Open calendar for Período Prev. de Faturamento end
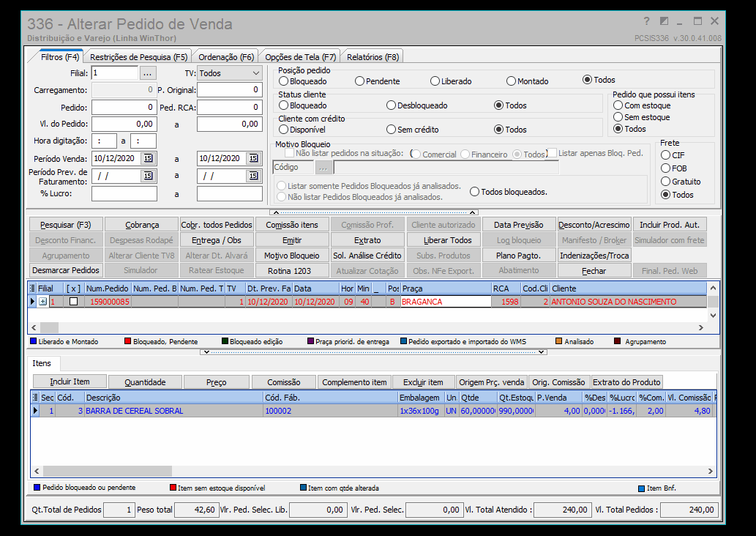Image resolution: width=756 pixels, height=536 pixels. (253, 176)
